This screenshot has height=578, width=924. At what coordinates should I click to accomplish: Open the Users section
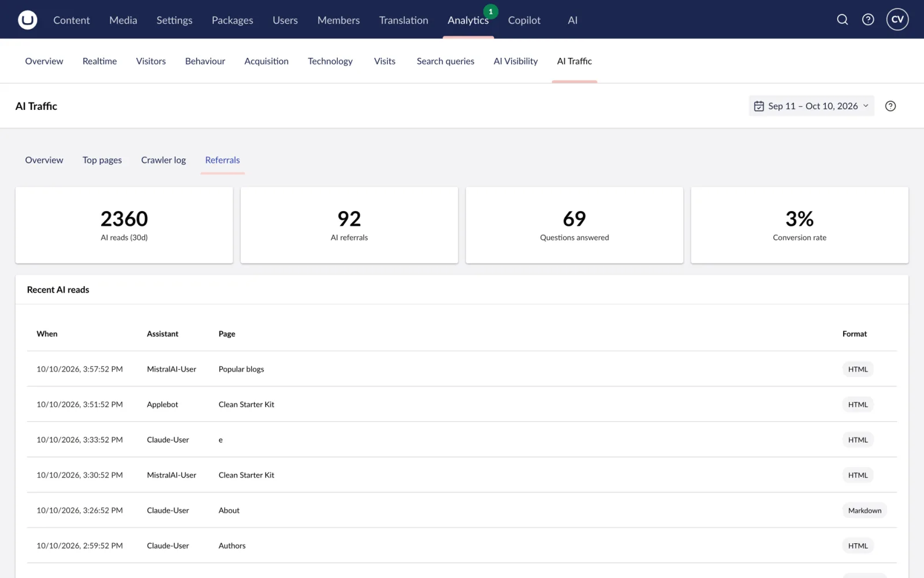[x=285, y=20]
